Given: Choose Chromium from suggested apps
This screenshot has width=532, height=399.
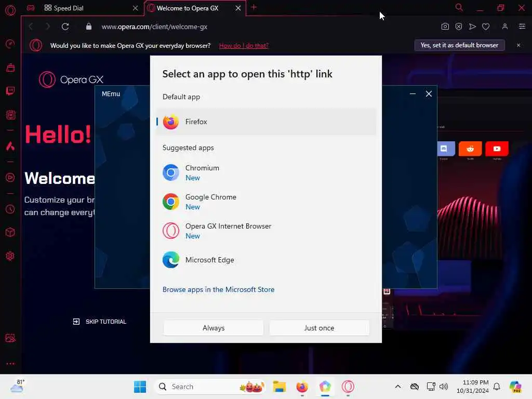Looking at the screenshot, I should click(x=266, y=172).
